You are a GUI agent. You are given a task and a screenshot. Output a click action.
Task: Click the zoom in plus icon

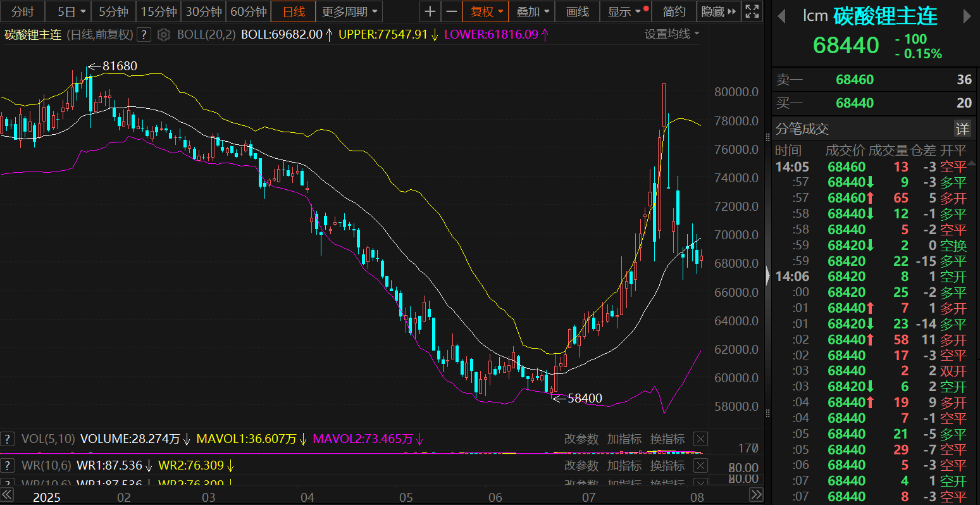point(430,11)
